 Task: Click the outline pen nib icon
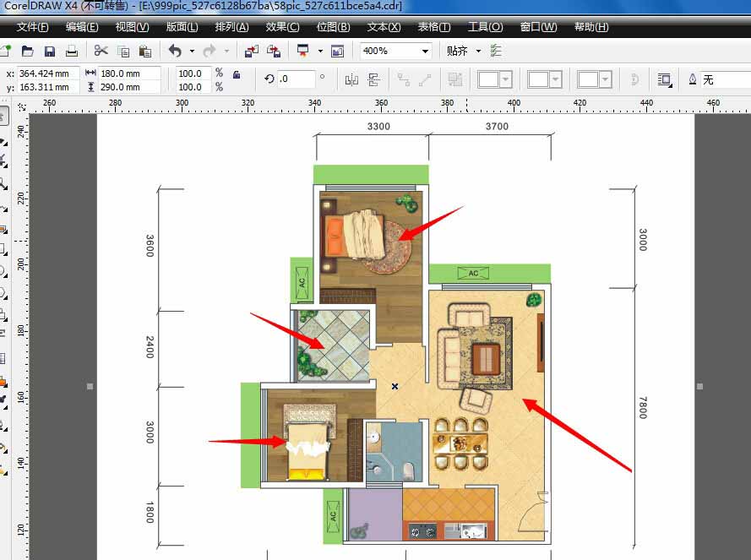[x=692, y=79]
